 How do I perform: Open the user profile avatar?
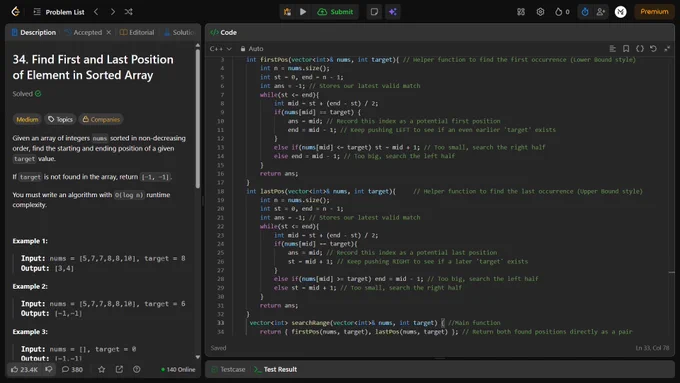(x=621, y=12)
